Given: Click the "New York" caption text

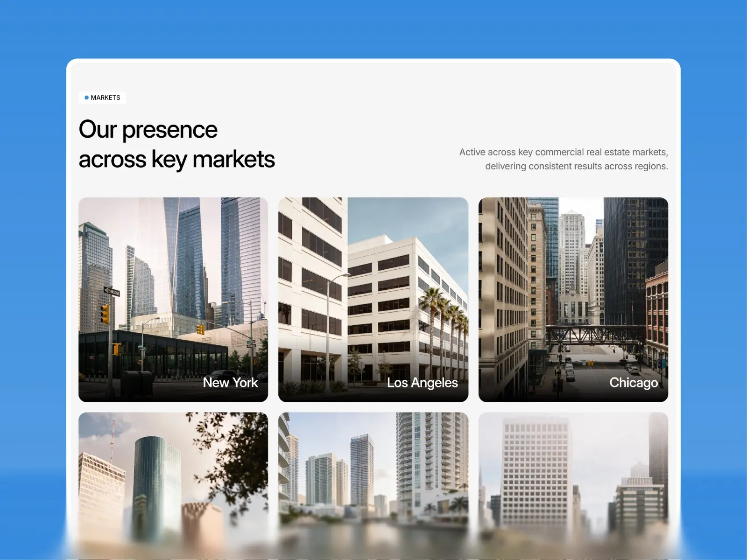Looking at the screenshot, I should [230, 383].
